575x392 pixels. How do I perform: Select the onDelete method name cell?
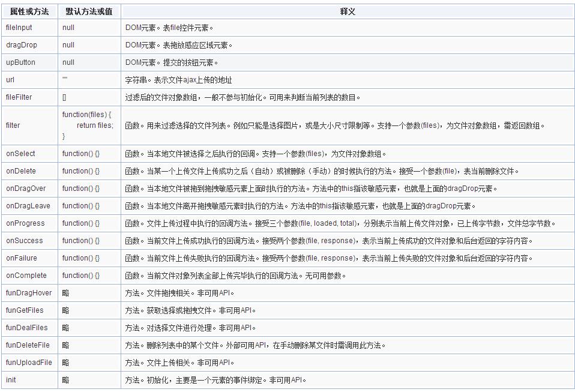pos(21,171)
